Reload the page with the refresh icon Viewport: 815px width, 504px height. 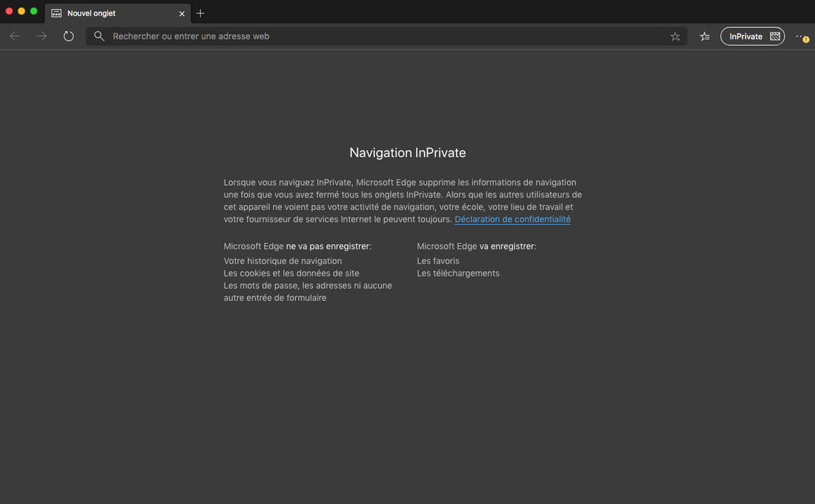[69, 36]
